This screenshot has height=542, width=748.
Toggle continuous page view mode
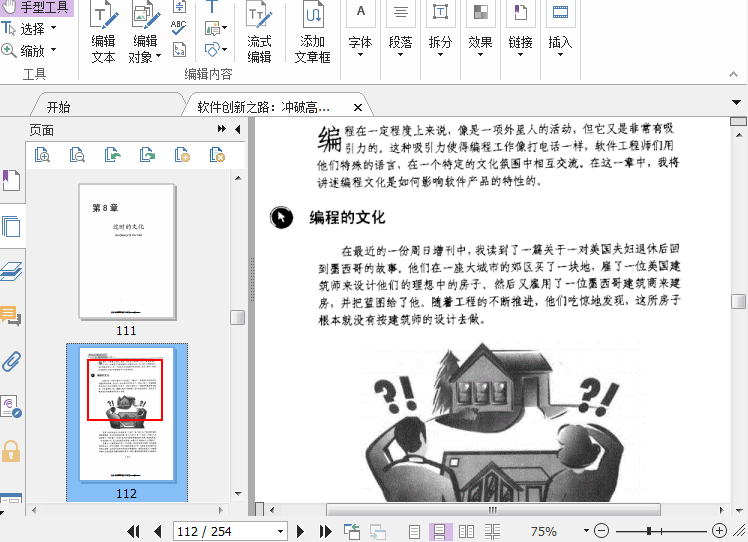click(440, 531)
